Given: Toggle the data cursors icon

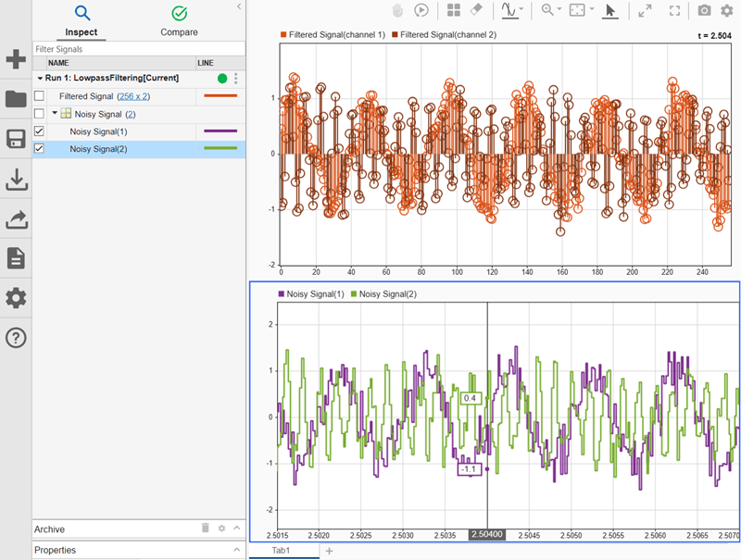Looking at the screenshot, I should click(x=509, y=10).
